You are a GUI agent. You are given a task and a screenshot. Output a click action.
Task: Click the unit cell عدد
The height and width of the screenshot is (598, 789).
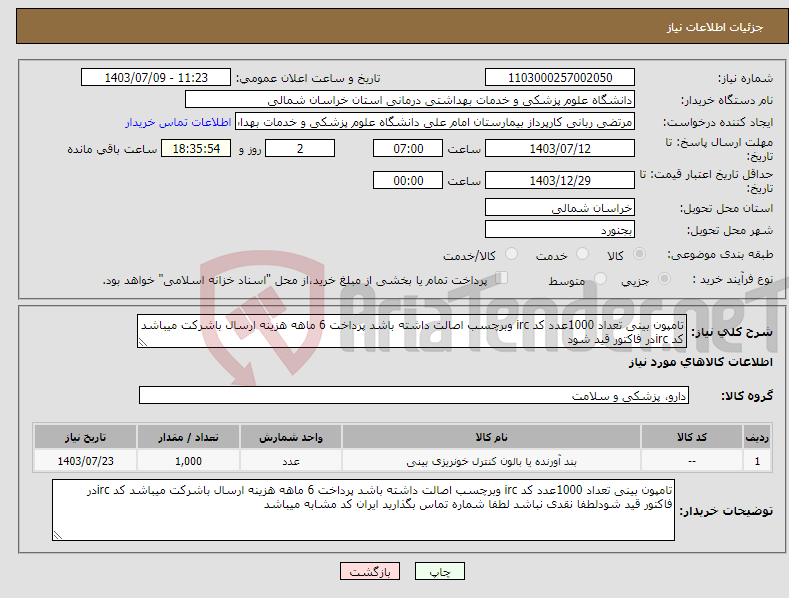[291, 461]
